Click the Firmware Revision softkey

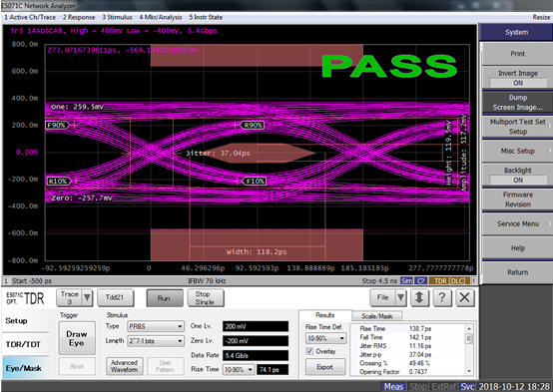517,199
